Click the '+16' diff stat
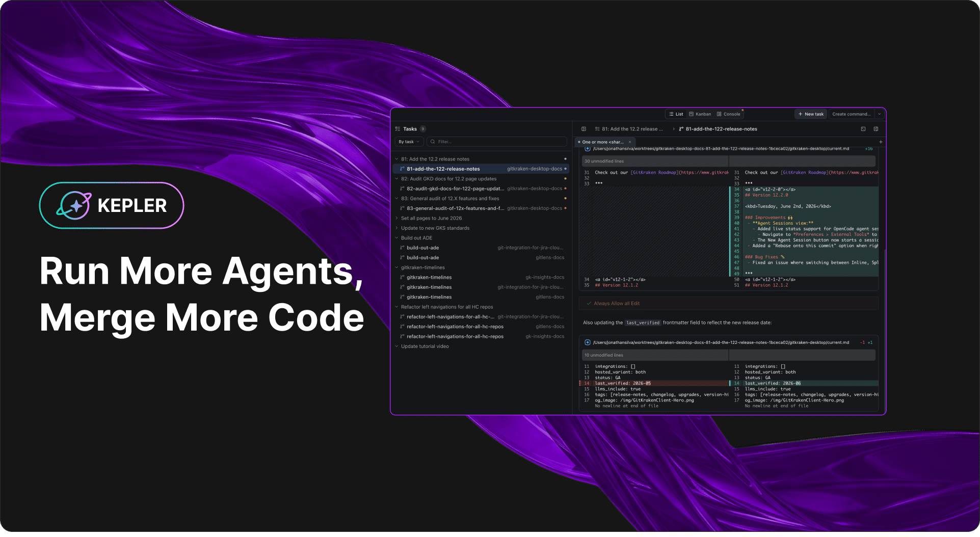Image resolution: width=980 pixels, height=537 pixels. [868, 149]
